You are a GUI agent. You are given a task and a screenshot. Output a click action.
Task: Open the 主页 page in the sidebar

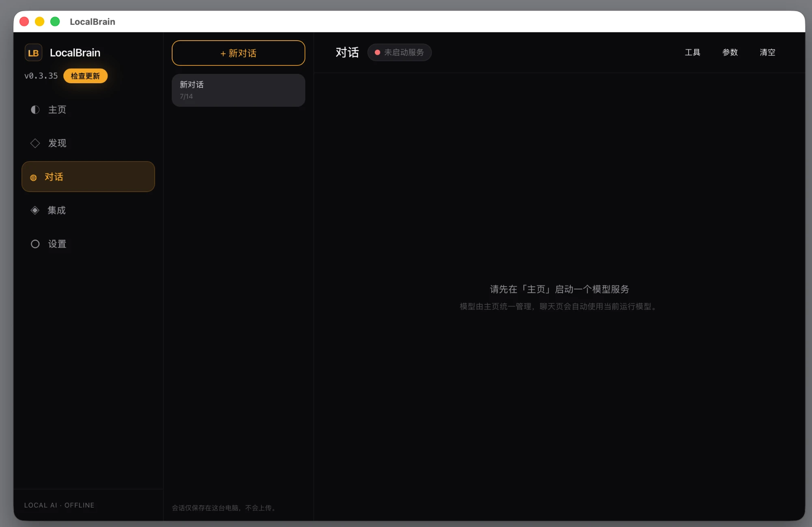click(88, 110)
